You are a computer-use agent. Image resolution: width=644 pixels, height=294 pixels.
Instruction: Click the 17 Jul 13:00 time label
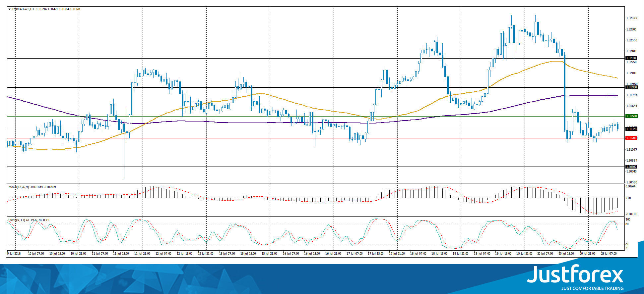tap(376, 254)
